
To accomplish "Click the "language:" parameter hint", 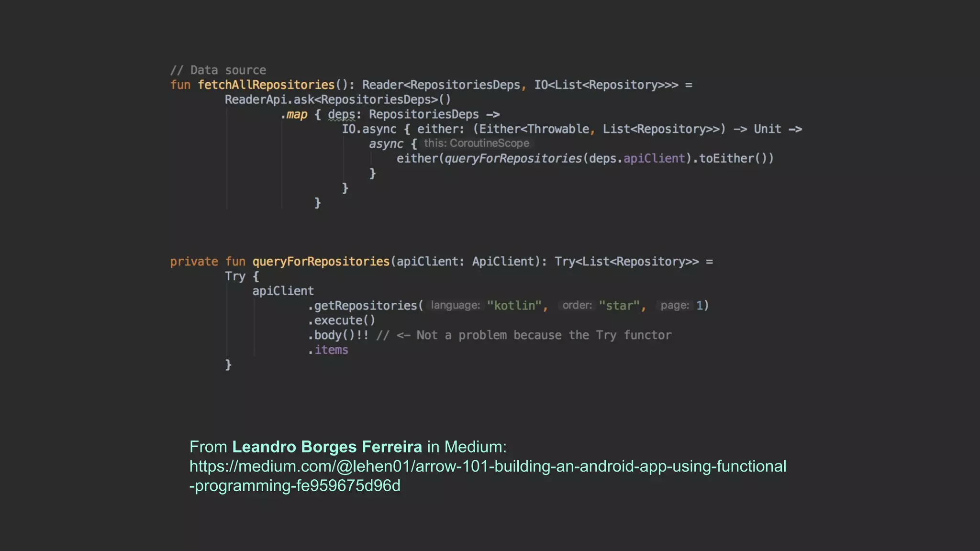I will (455, 306).
